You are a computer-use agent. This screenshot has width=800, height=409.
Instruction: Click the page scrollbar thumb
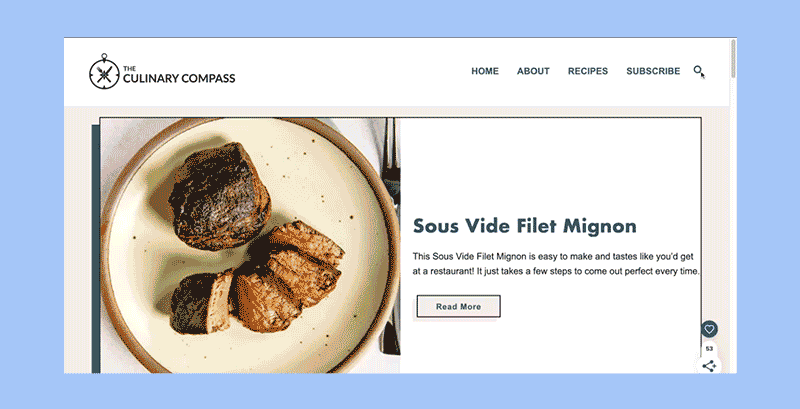pyautogui.click(x=734, y=58)
